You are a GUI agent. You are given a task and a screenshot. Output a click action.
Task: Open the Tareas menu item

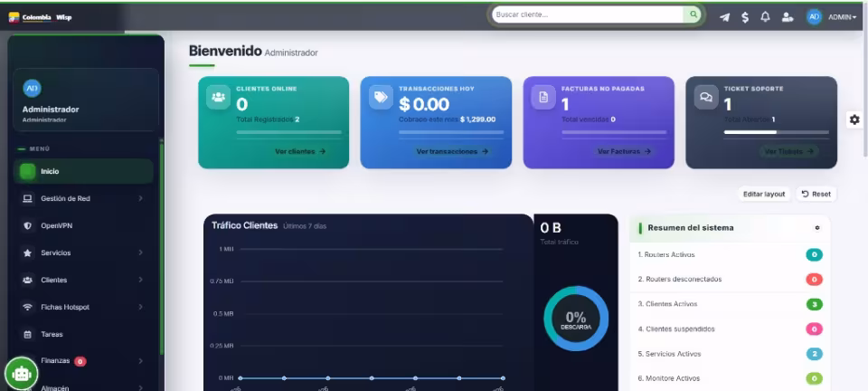point(83,335)
